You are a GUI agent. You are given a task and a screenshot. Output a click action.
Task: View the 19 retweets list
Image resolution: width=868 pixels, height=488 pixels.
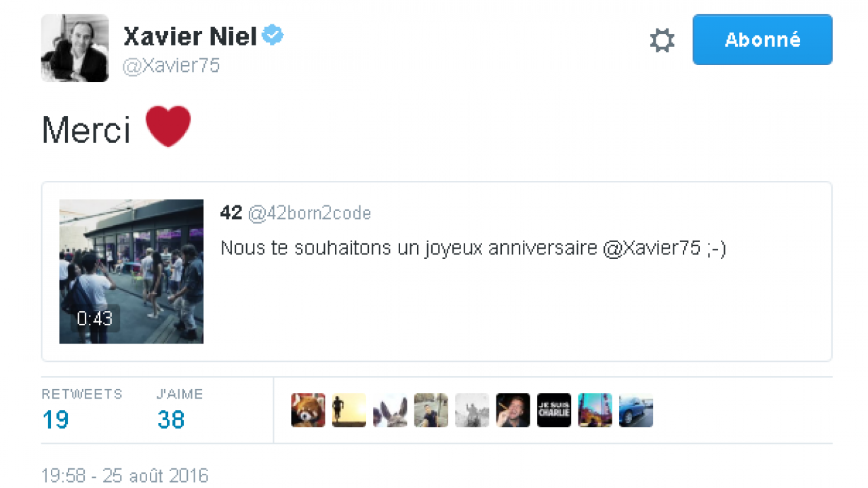pos(56,420)
